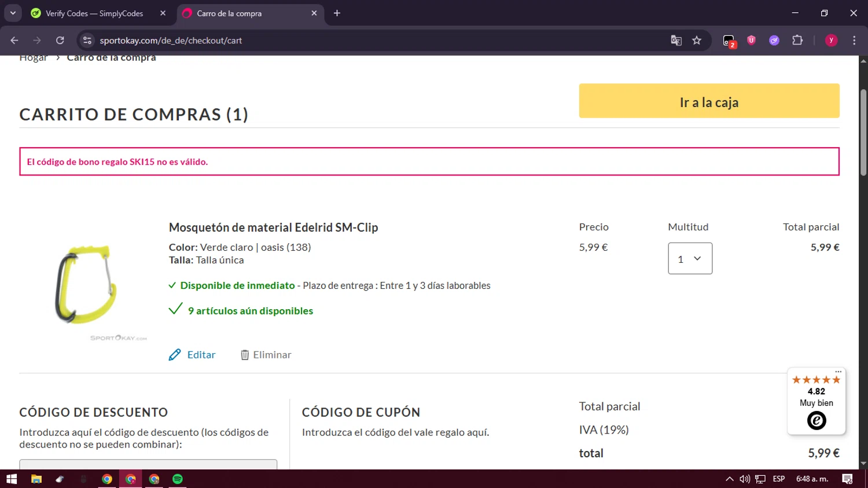Click the Eliminar link
Screen dimensions: 868x488
click(x=272, y=355)
